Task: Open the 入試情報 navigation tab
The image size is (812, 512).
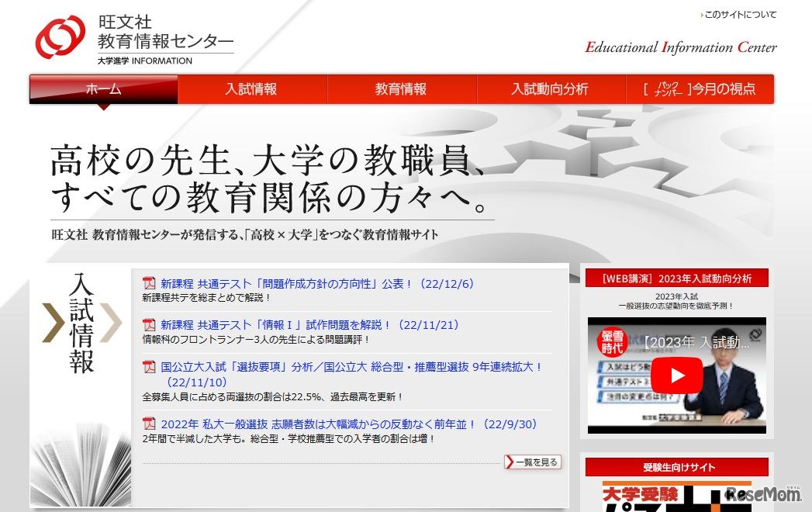Action: (252, 89)
